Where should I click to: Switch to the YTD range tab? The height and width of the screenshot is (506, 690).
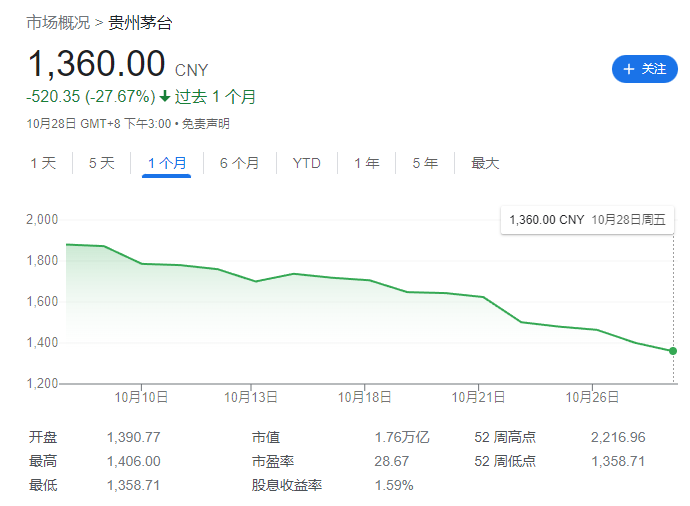307,163
